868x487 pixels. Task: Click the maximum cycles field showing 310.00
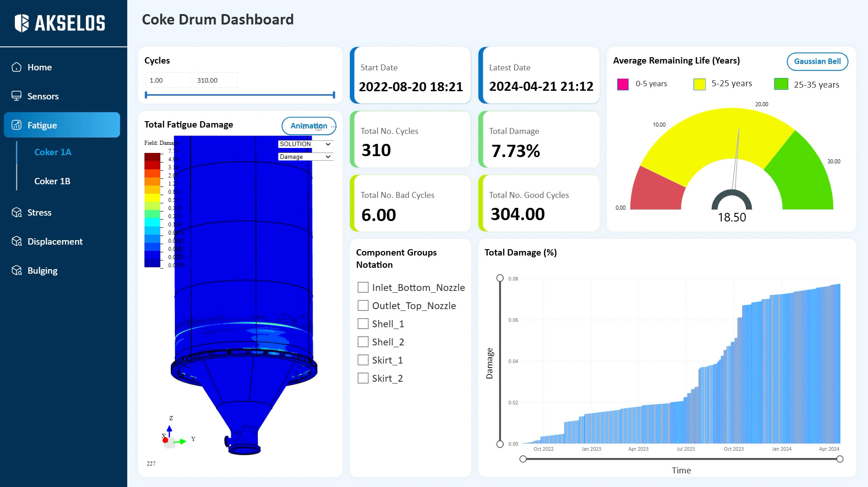pyautogui.click(x=215, y=80)
